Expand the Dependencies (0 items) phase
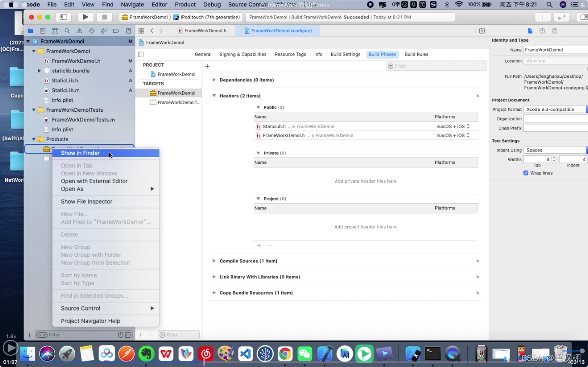The image size is (588, 367). [214, 80]
